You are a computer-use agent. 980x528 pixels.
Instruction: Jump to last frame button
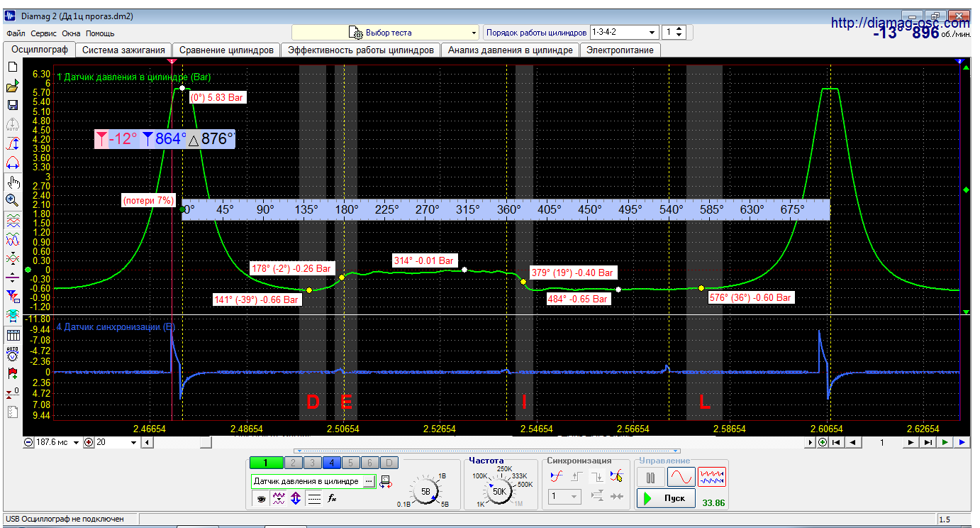click(x=928, y=442)
